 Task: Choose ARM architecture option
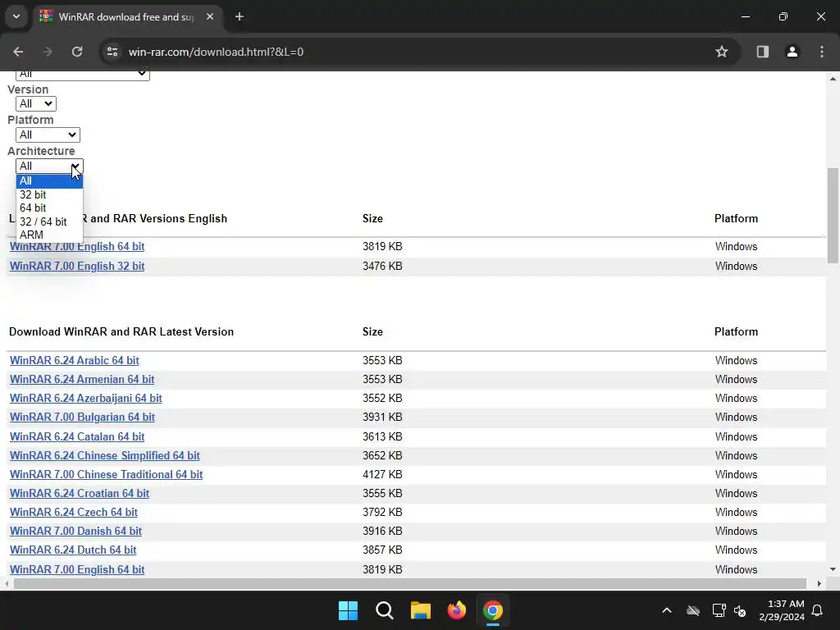point(49,235)
